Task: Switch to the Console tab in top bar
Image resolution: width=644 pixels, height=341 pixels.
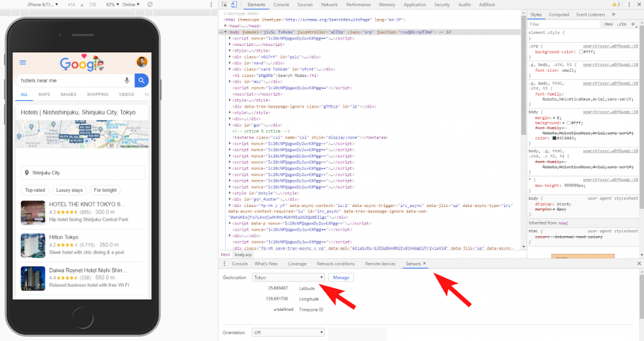Action: pos(281,4)
